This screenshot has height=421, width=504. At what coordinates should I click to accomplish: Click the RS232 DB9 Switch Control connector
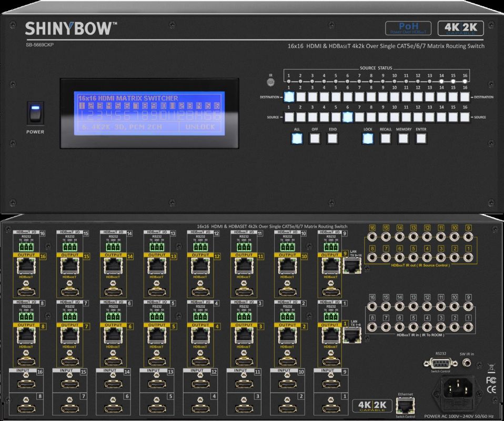tap(440, 363)
